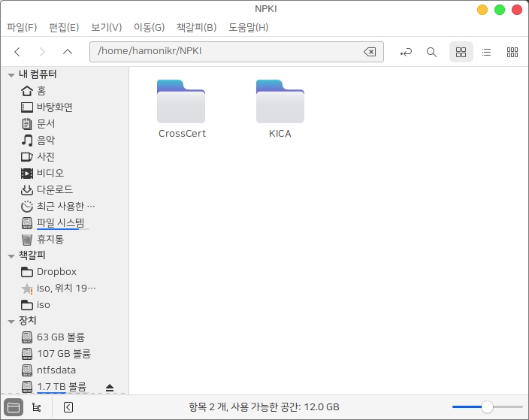Eject the 1.7 TB volume
This screenshot has height=420, width=529.
click(x=110, y=388)
